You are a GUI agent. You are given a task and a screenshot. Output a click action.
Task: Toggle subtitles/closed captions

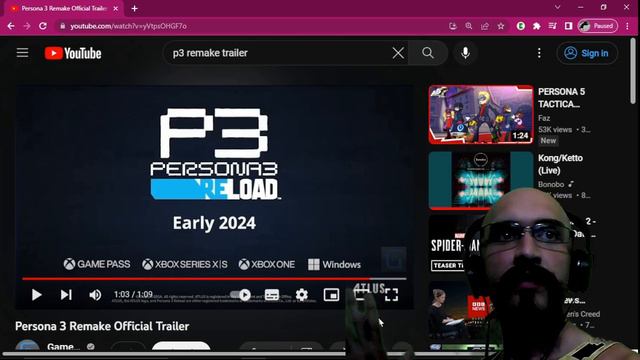coord(272,295)
